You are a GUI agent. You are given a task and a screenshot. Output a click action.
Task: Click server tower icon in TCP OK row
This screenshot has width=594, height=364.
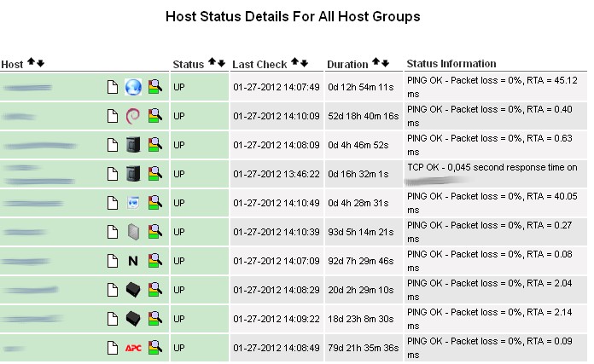132,173
